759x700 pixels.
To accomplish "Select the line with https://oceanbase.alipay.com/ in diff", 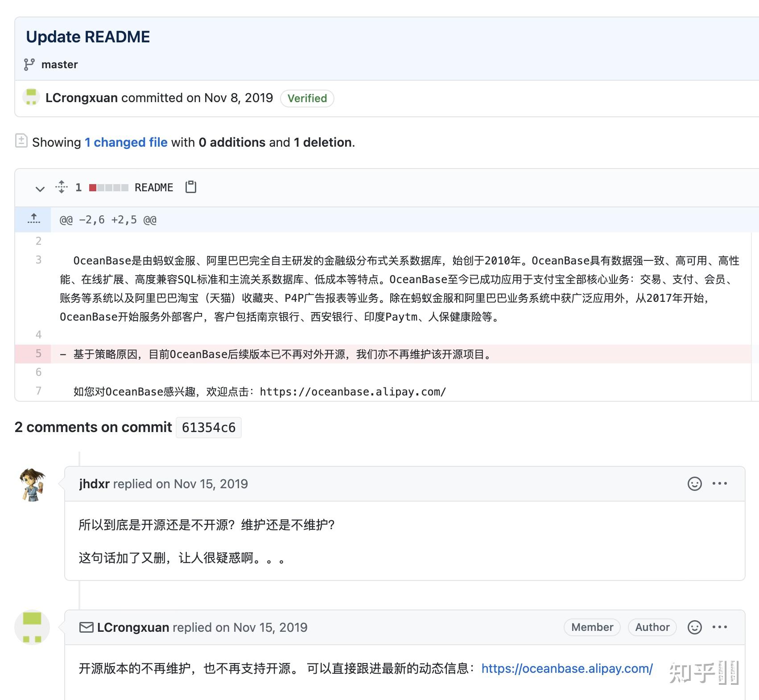I will tap(260, 391).
